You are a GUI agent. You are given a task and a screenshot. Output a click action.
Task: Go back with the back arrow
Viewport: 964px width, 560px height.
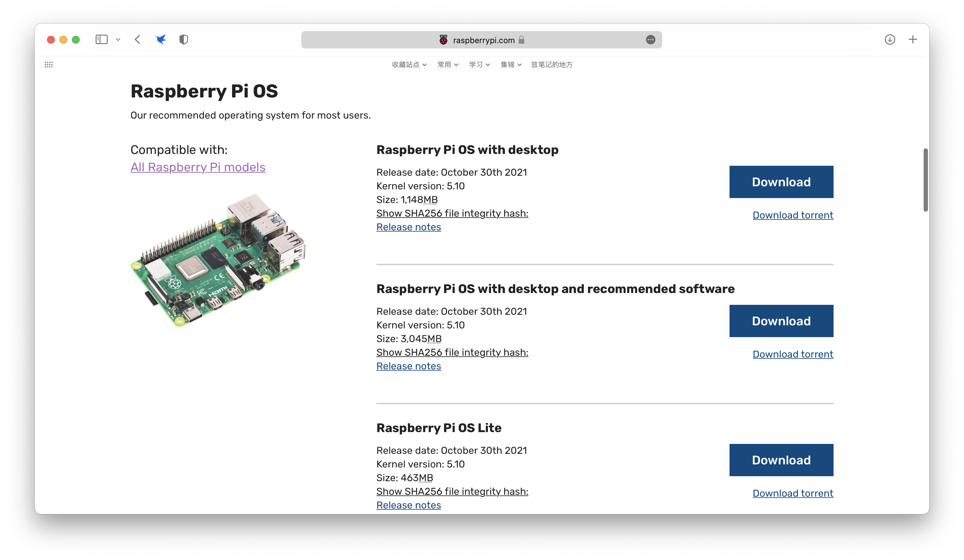coord(138,39)
